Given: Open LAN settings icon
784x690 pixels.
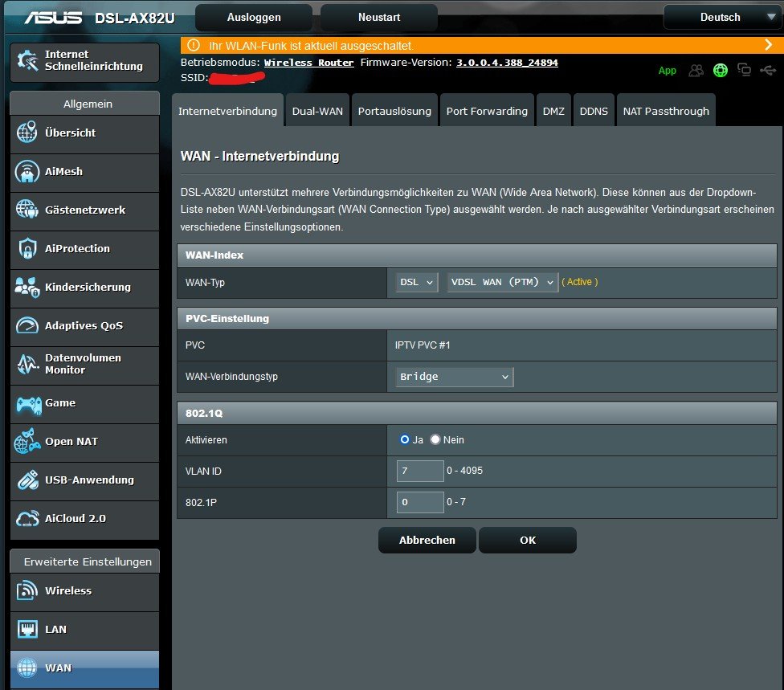Looking at the screenshot, I should (27, 629).
